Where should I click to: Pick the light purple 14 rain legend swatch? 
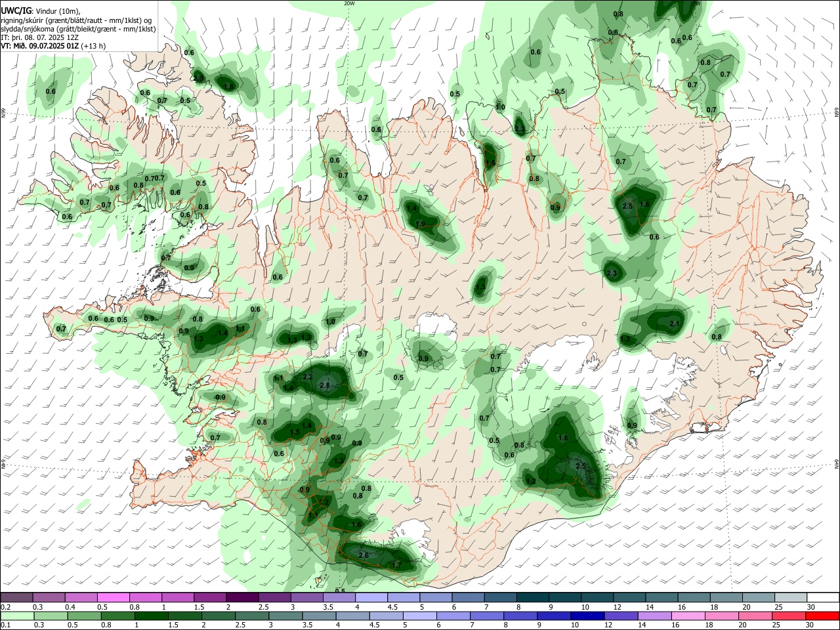click(x=654, y=616)
